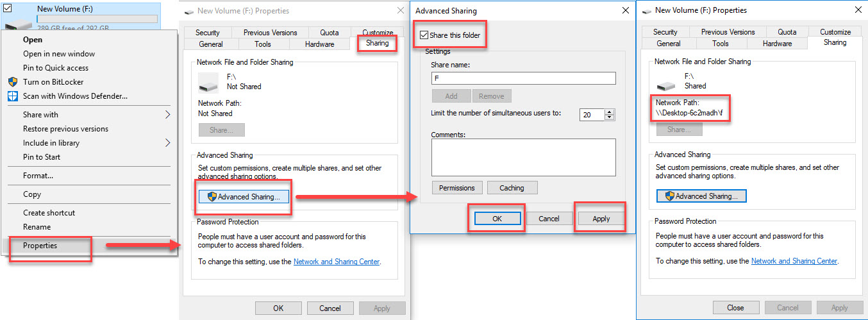Select Pin to Start menu entry

pos(42,157)
